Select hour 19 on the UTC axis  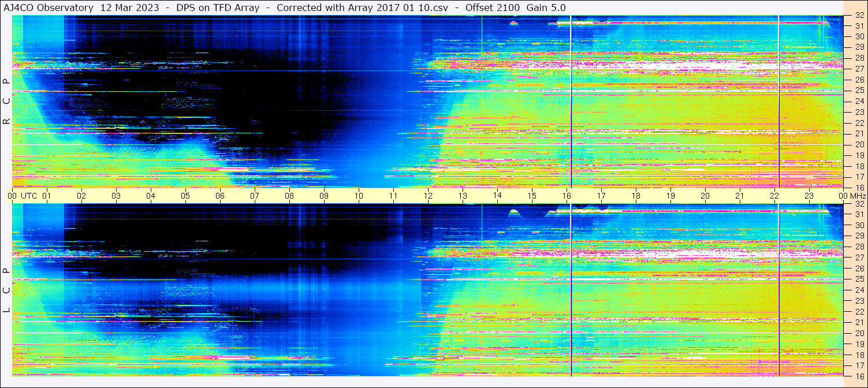[670, 196]
